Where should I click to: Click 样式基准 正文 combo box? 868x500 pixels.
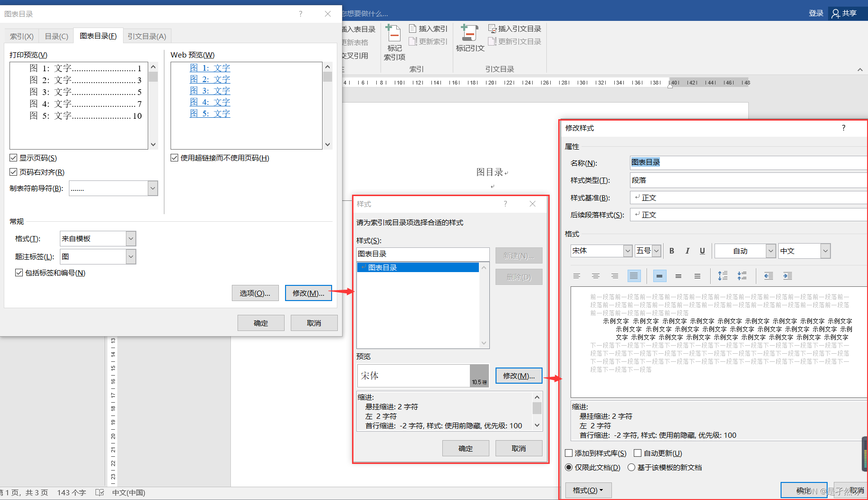point(749,198)
